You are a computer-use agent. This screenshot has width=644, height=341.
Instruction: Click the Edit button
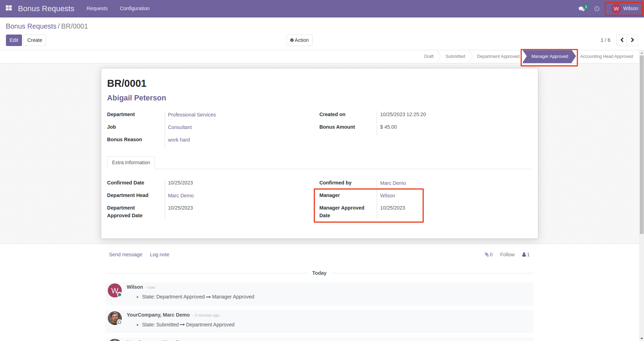(x=14, y=40)
